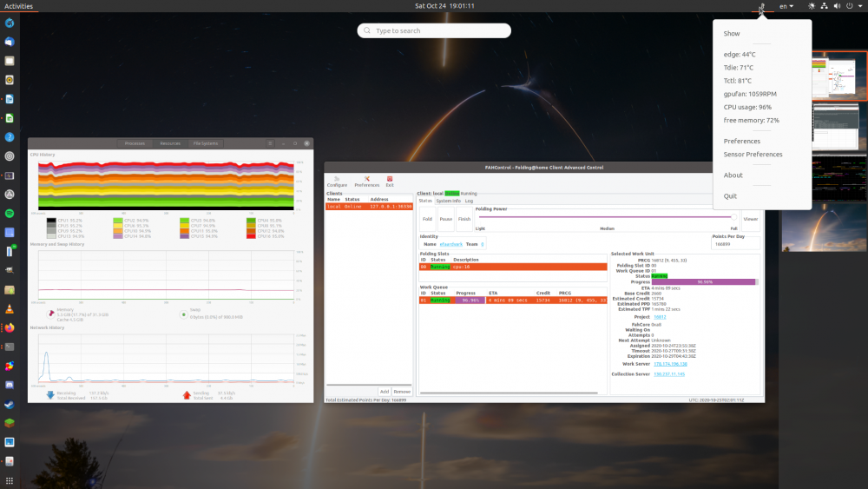
Task: Open the Work Server IP link
Action: 670,365
